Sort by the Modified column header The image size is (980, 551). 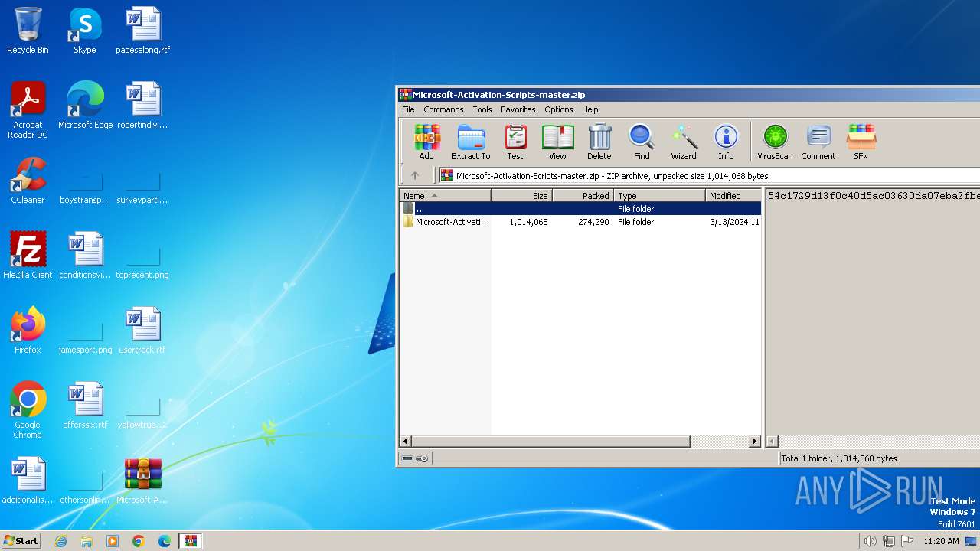tap(733, 196)
